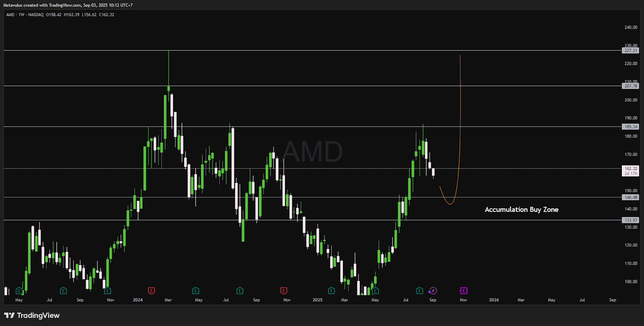The height and width of the screenshot is (326, 644).
Task: Click the 200.00 price axis label
Action: (x=631, y=100)
